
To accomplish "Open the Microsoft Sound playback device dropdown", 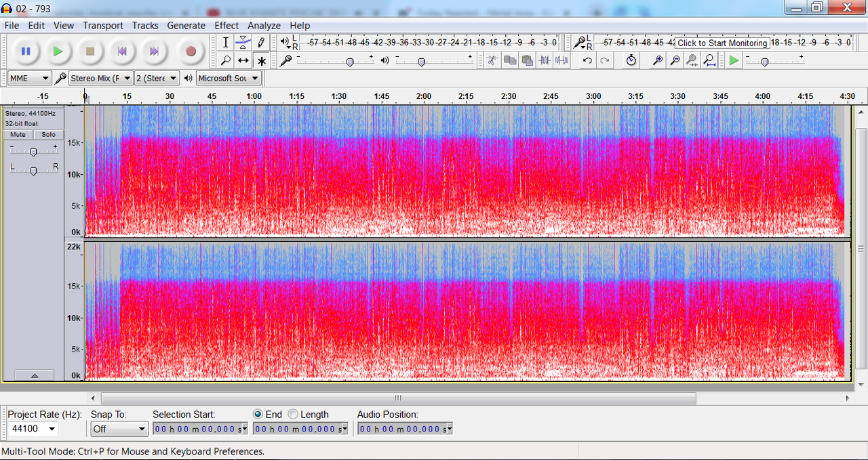I will click(x=229, y=78).
